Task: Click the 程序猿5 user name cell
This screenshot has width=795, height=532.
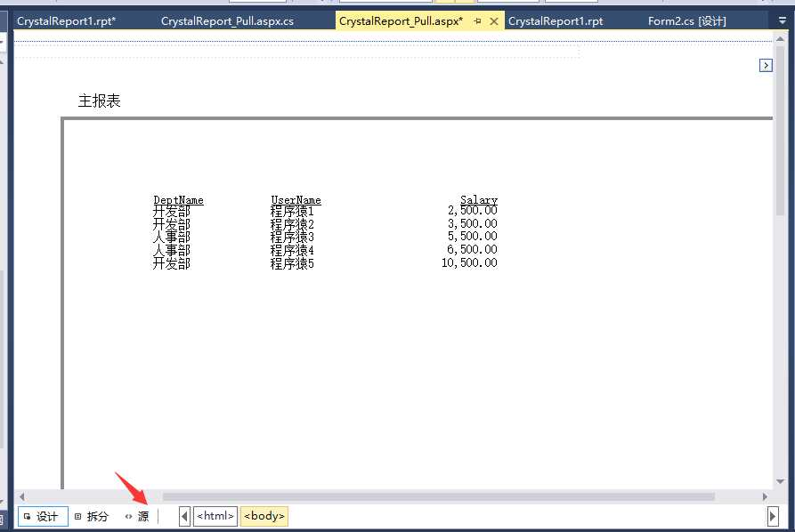Action: (292, 263)
